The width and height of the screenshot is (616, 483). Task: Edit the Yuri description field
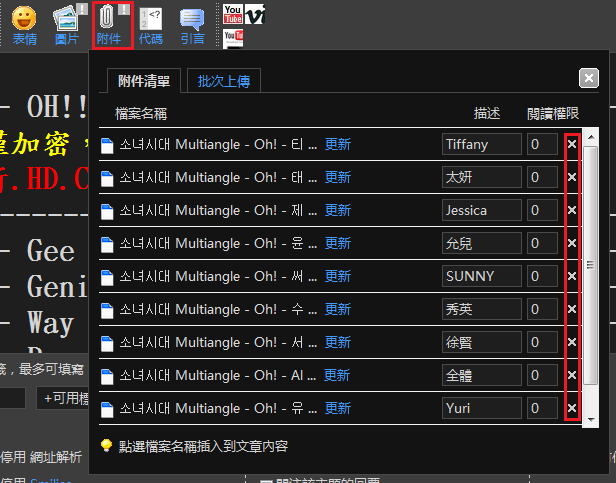pos(482,408)
